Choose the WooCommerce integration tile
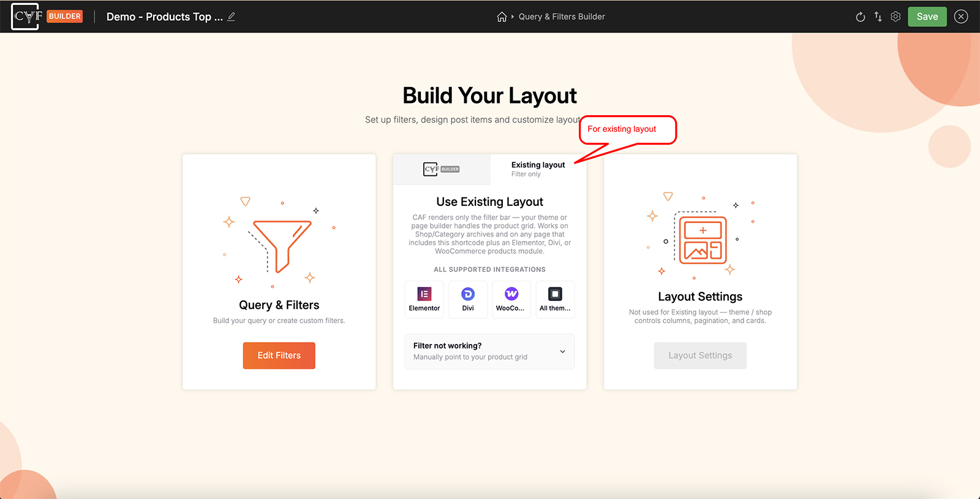 (x=511, y=300)
